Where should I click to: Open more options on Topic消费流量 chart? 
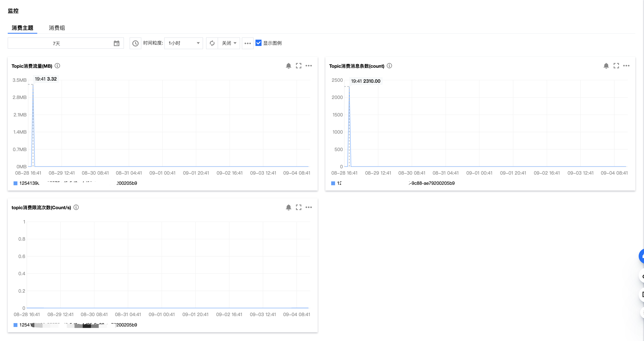(x=309, y=66)
